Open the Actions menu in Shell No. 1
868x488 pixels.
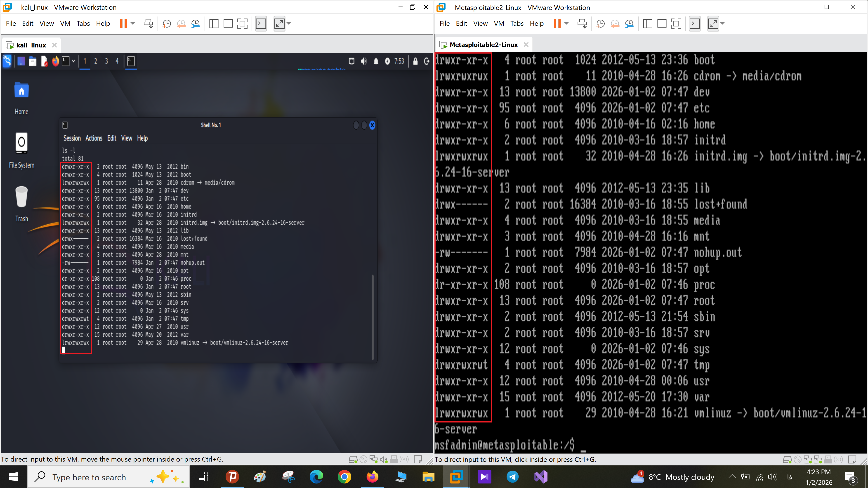pyautogui.click(x=94, y=138)
